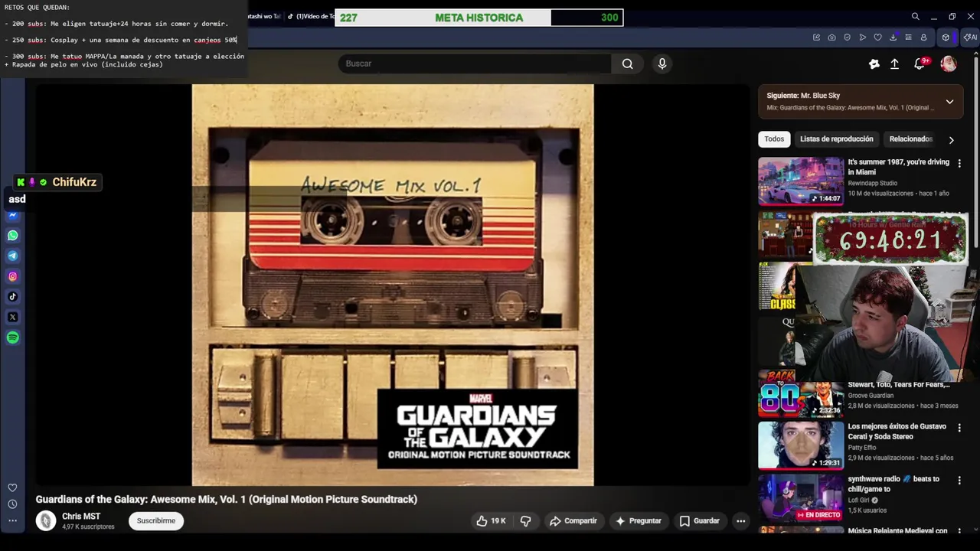Open the 'It's summer 1987' video thumbnail
The height and width of the screenshot is (551, 980).
(x=801, y=181)
